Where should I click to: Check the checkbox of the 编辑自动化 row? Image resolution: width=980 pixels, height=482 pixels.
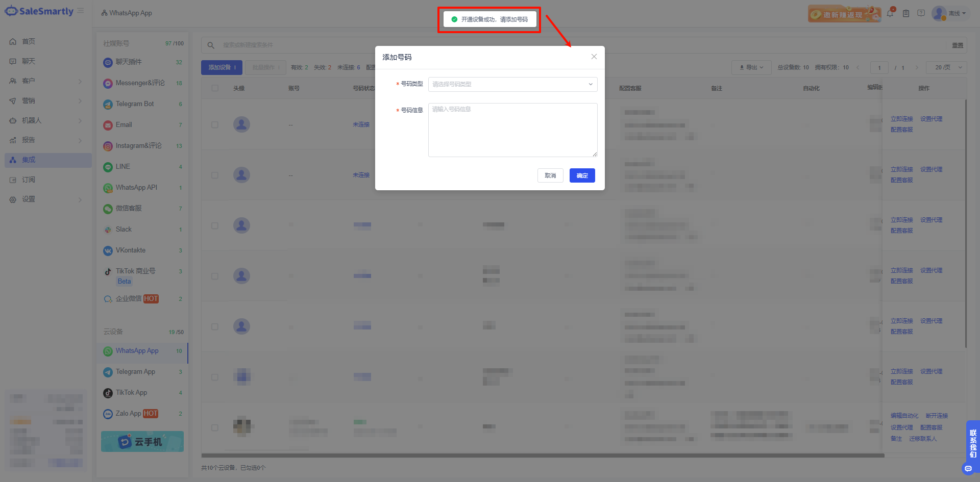tap(215, 427)
